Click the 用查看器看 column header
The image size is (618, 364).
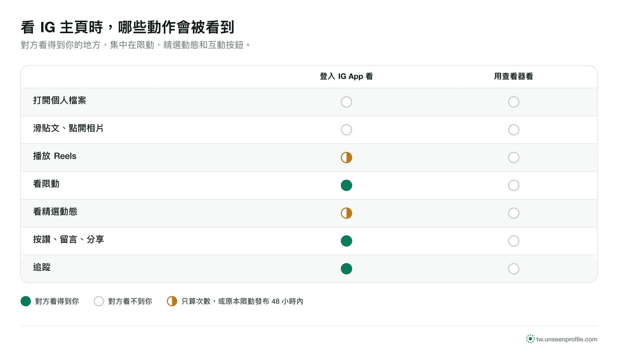[513, 76]
